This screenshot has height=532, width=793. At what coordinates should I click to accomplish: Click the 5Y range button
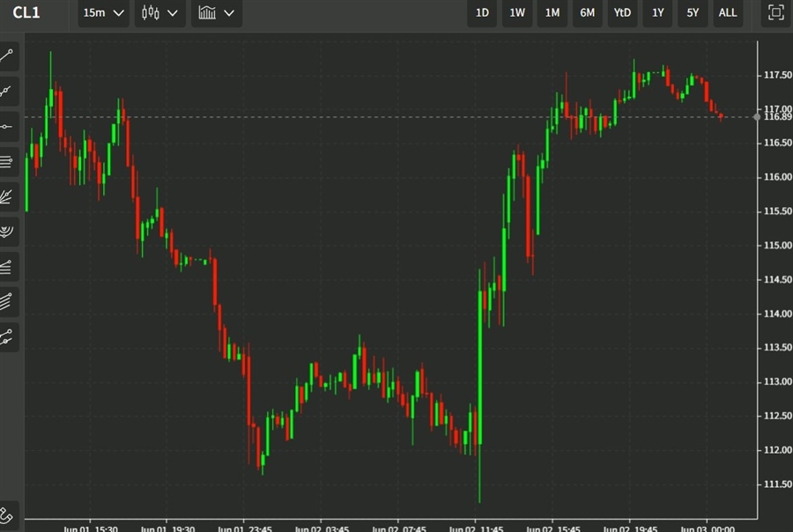(x=693, y=13)
